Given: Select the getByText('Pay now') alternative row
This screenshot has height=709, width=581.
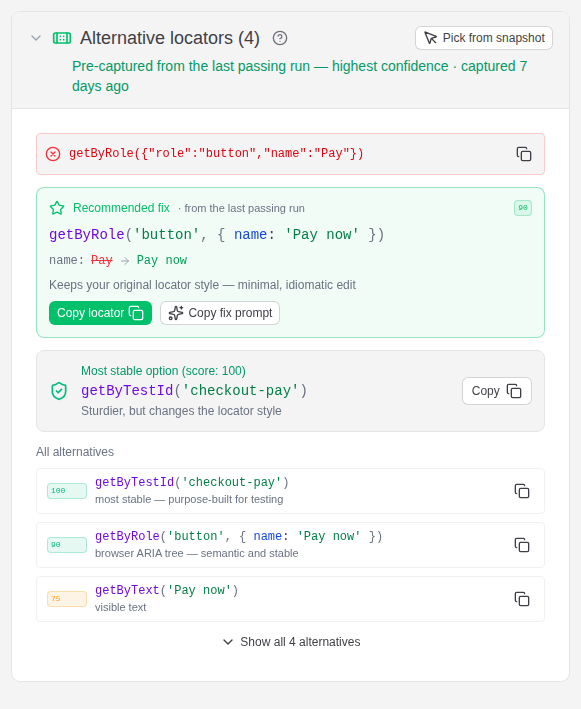Looking at the screenshot, I should point(290,599).
